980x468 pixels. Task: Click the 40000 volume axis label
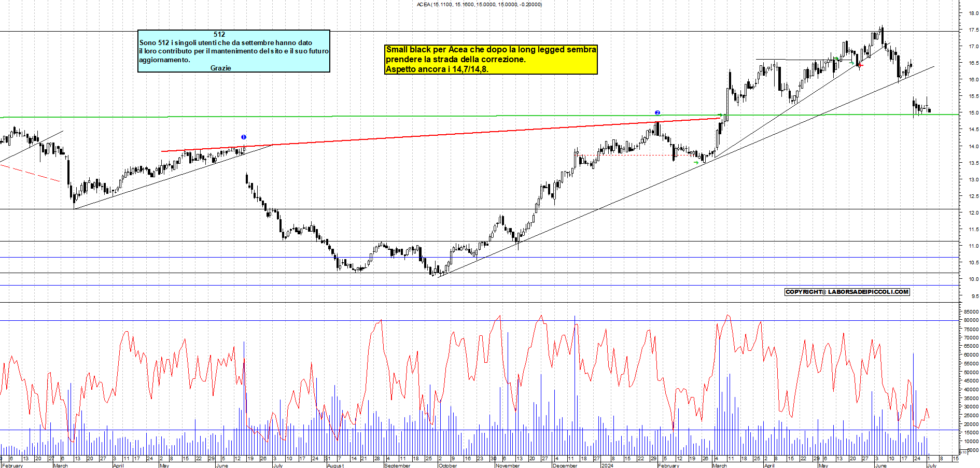point(971,390)
